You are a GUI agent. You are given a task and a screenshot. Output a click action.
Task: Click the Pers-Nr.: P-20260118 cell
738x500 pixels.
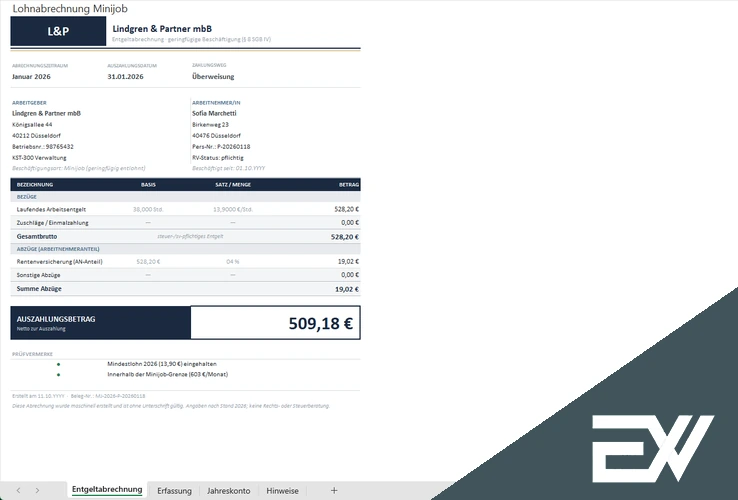tap(221, 146)
